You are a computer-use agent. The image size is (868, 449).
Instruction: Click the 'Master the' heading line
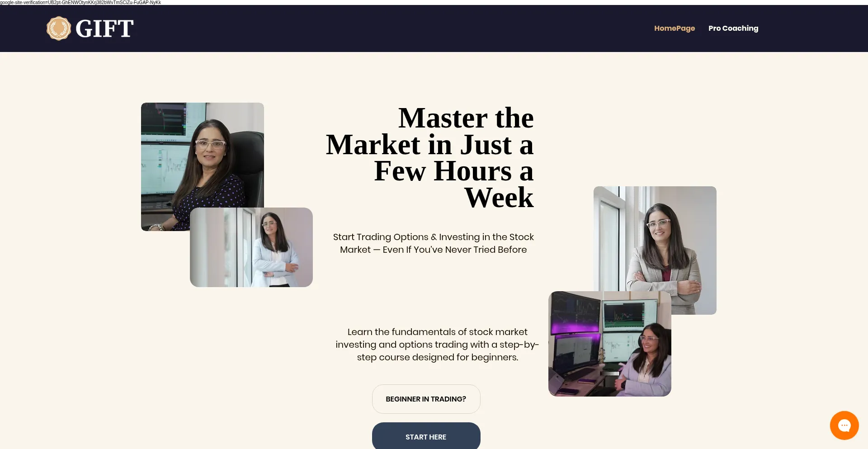point(466,118)
